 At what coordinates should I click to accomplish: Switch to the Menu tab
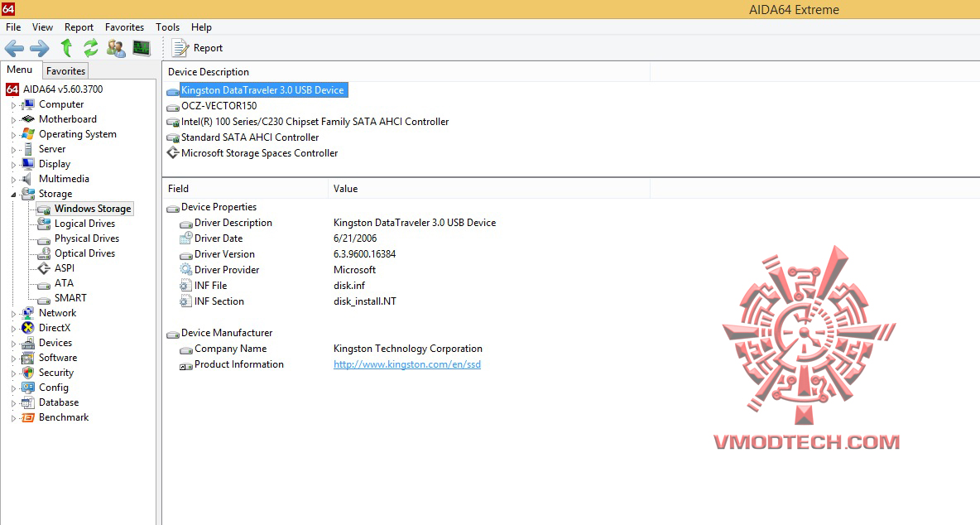tap(19, 70)
